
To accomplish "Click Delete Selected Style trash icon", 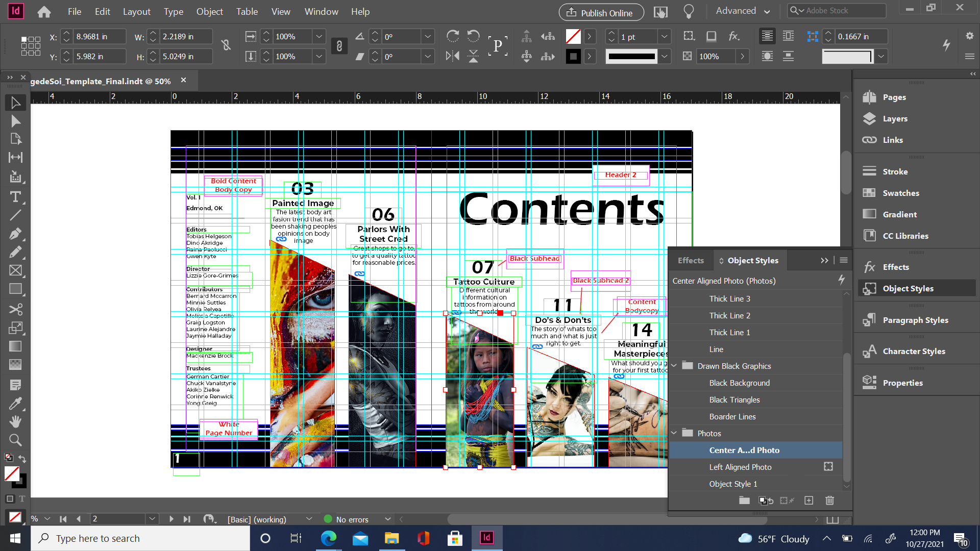I will coord(829,500).
